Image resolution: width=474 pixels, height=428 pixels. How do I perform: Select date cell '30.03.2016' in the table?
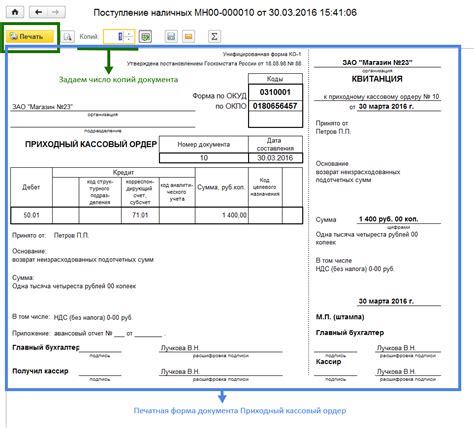click(x=275, y=158)
